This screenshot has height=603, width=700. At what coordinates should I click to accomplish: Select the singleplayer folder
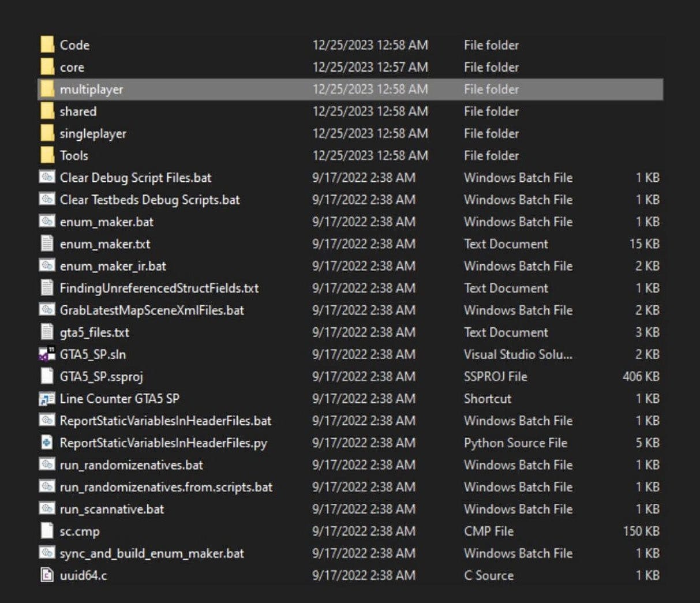(x=92, y=133)
